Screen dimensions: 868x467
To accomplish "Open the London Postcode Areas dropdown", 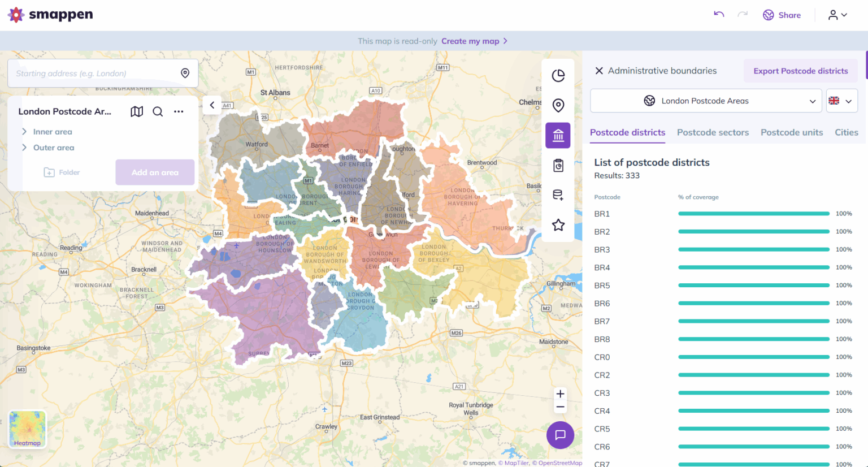I will click(705, 101).
